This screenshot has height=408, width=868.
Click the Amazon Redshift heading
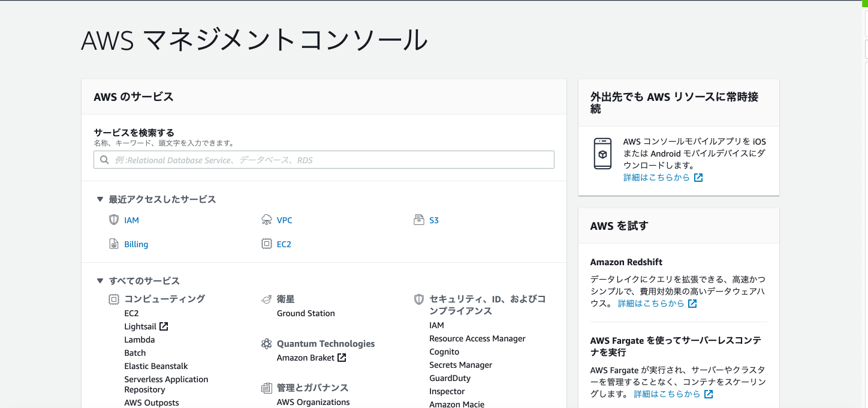tap(626, 262)
